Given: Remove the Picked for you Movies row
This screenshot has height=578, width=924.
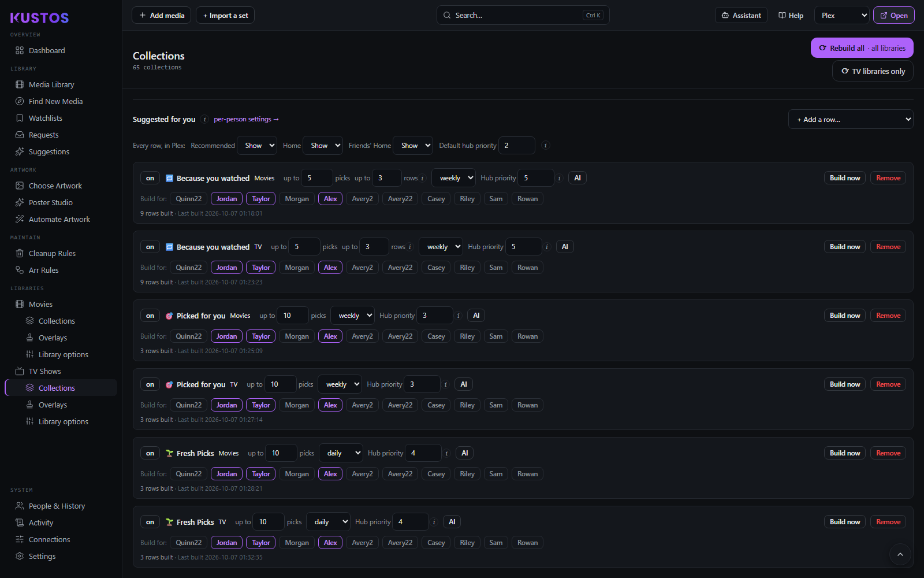Looking at the screenshot, I should click(x=888, y=316).
